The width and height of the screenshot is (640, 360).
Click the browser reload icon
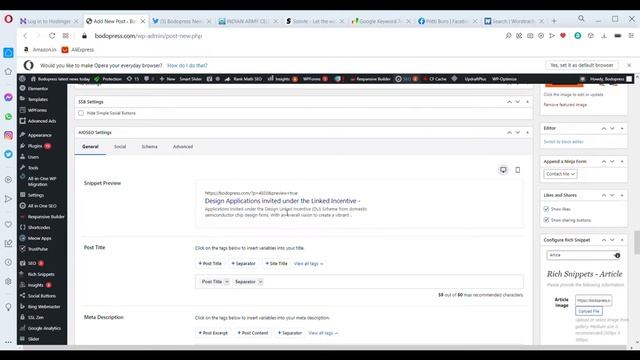52,36
